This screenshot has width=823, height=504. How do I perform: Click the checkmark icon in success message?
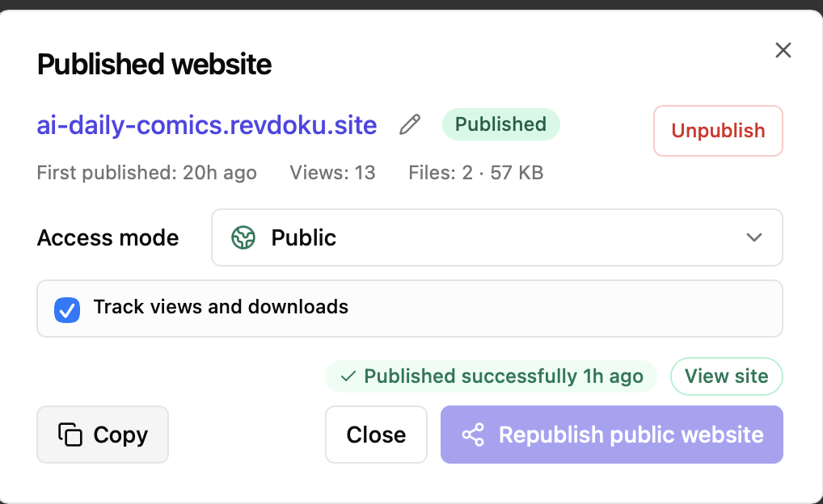[348, 376]
